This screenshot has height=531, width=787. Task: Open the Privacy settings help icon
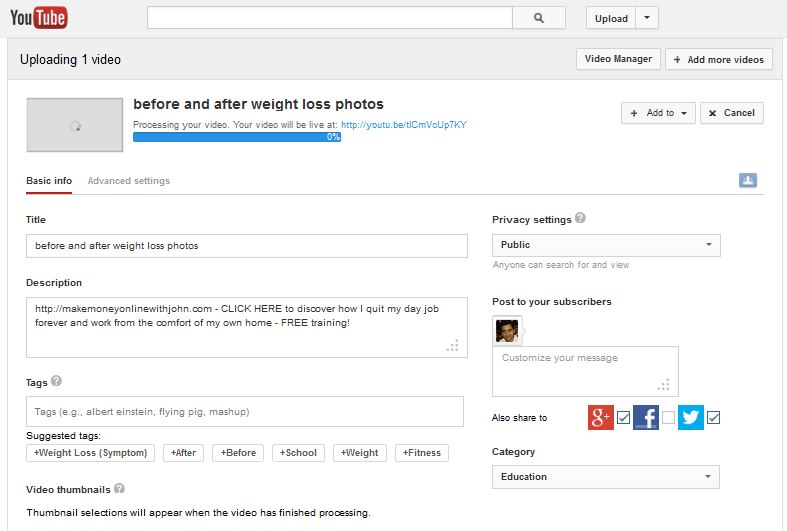click(x=581, y=218)
